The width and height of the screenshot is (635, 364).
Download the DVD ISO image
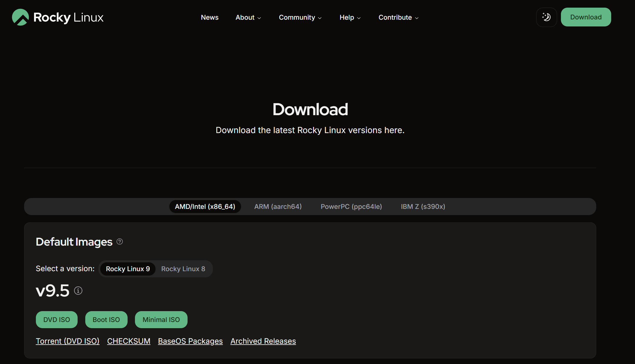(x=57, y=320)
